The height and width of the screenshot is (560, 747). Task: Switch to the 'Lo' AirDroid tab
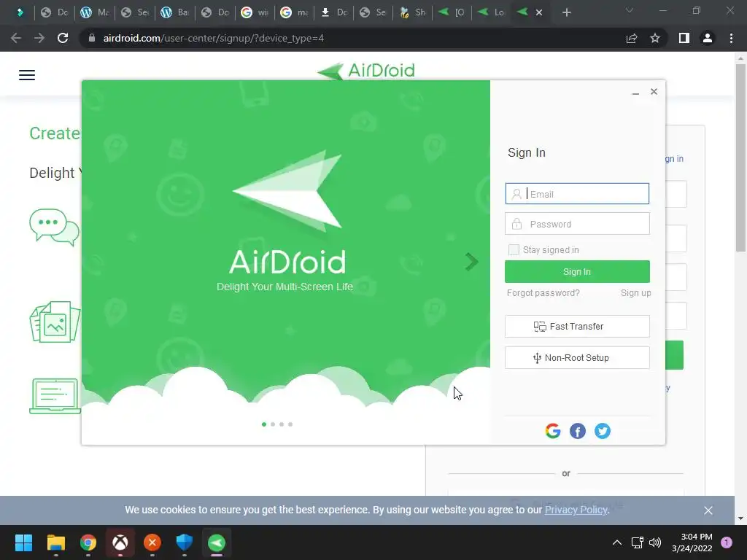(x=491, y=12)
